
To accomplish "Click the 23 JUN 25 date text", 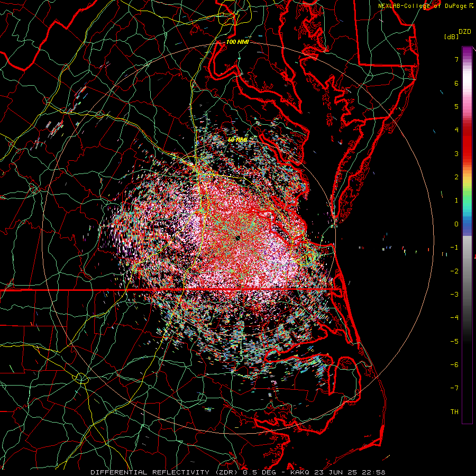I will [337, 472].
